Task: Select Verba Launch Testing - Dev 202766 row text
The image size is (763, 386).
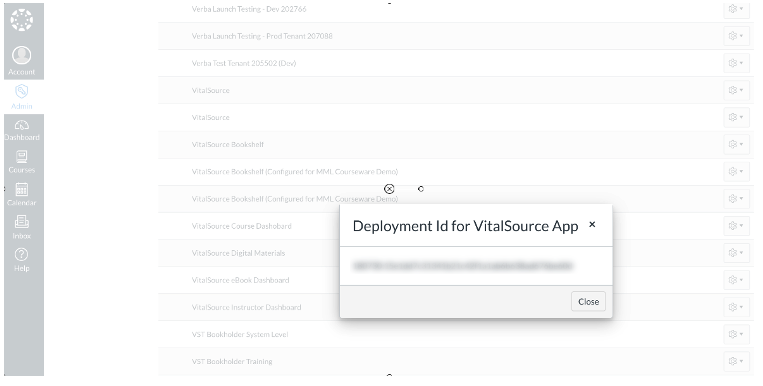Action: (249, 9)
